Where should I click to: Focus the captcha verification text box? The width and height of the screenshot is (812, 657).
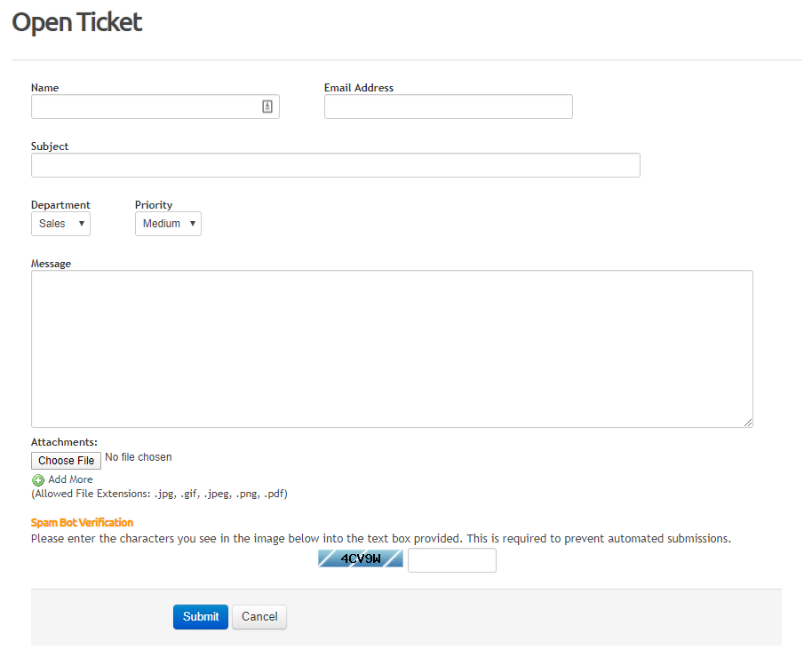(451, 560)
